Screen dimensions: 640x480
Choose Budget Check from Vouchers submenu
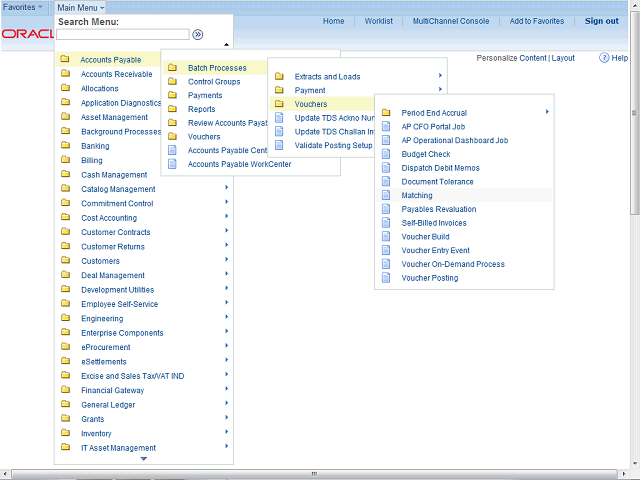coord(426,154)
